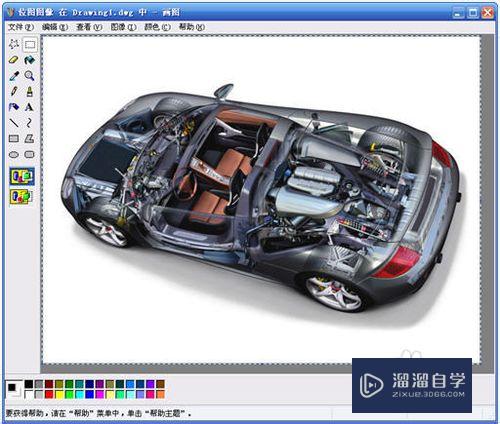Open the 编辑(E) menu
Viewport: 500px width, 424px height.
[55, 27]
